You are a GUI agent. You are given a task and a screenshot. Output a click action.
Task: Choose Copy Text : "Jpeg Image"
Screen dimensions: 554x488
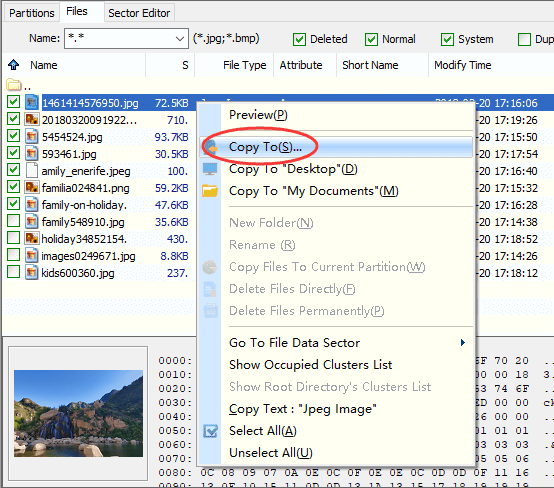[x=303, y=409]
